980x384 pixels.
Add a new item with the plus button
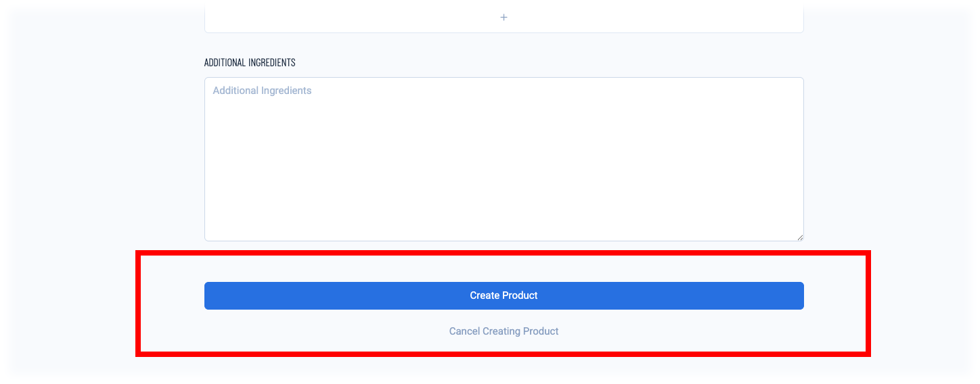coord(504,18)
